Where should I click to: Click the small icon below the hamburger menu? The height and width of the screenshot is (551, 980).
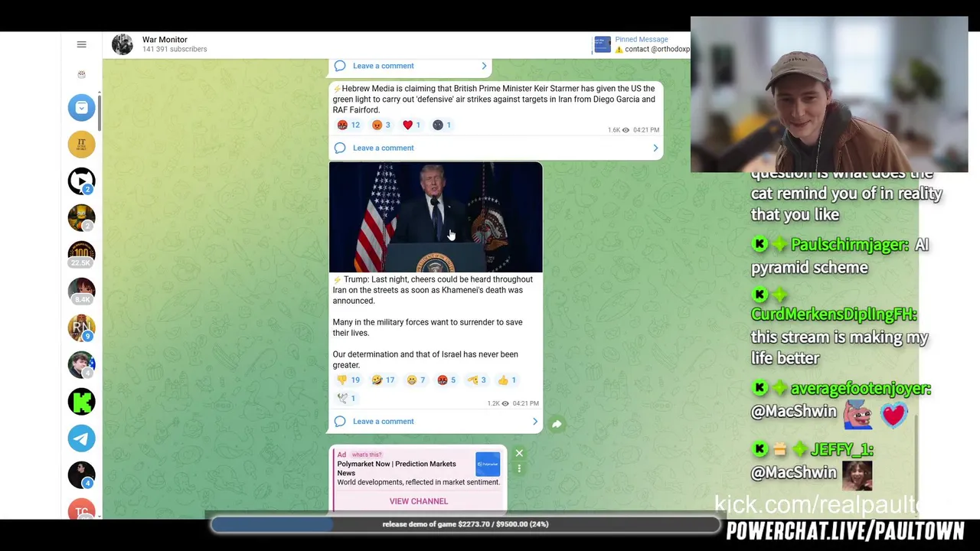[81, 74]
